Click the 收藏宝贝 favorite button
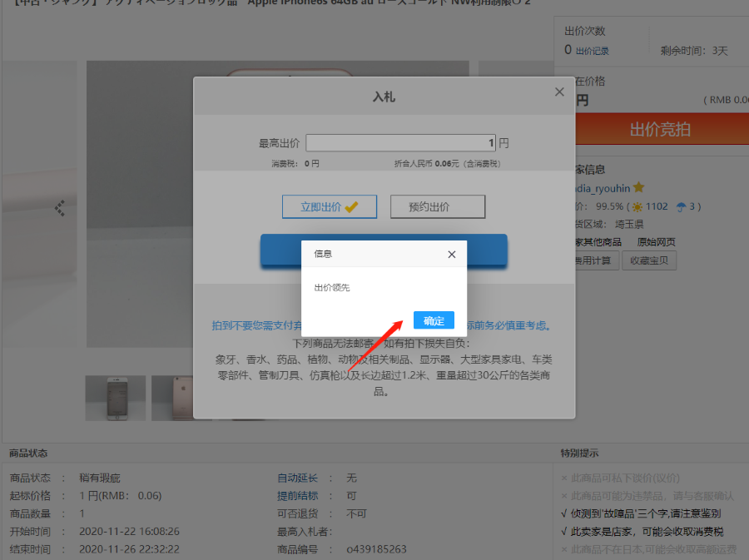Viewport: 749px width, 560px height. pyautogui.click(x=649, y=260)
